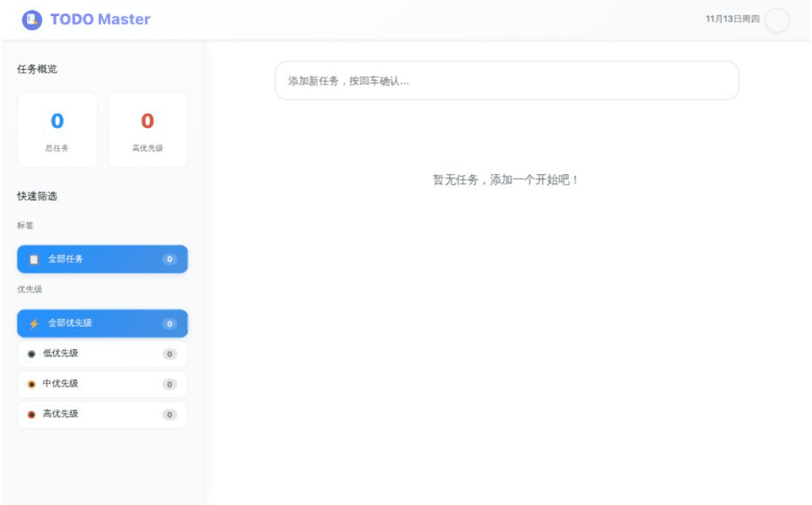Filter by 高优先级
The width and height of the screenshot is (812, 505).
coord(102,414)
